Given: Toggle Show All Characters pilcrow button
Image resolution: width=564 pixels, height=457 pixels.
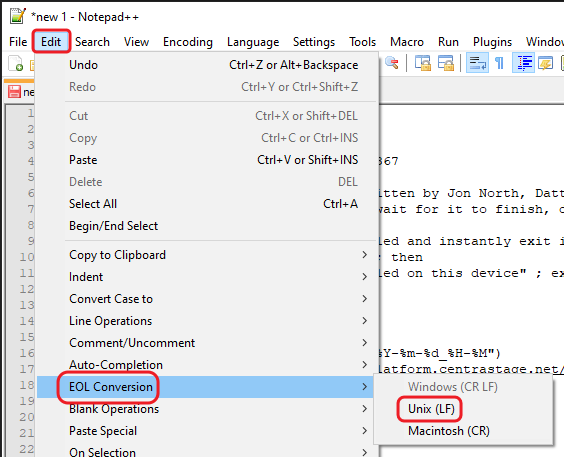Looking at the screenshot, I should pyautogui.click(x=499, y=63).
